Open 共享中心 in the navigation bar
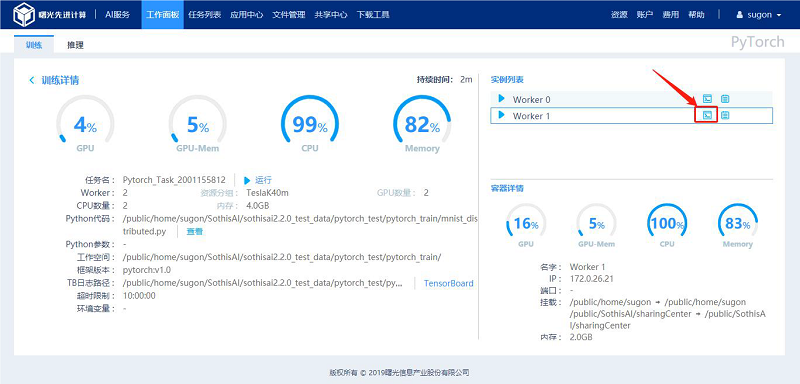 [x=331, y=15]
